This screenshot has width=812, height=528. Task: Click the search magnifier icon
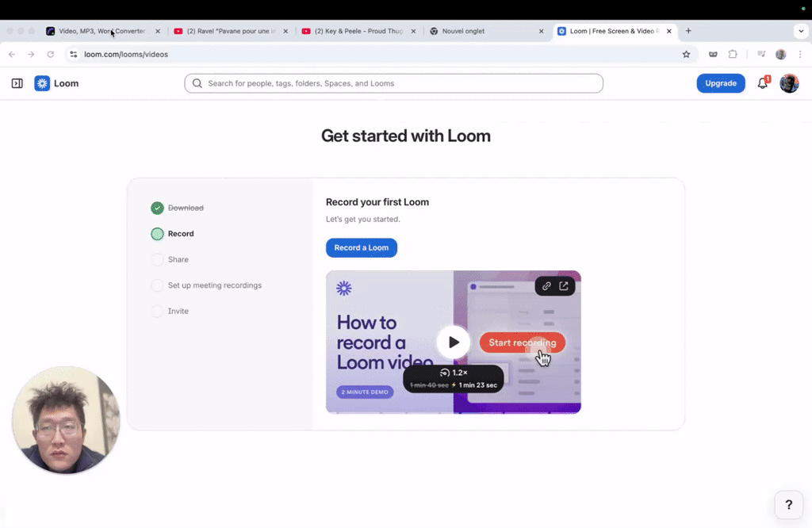click(197, 83)
